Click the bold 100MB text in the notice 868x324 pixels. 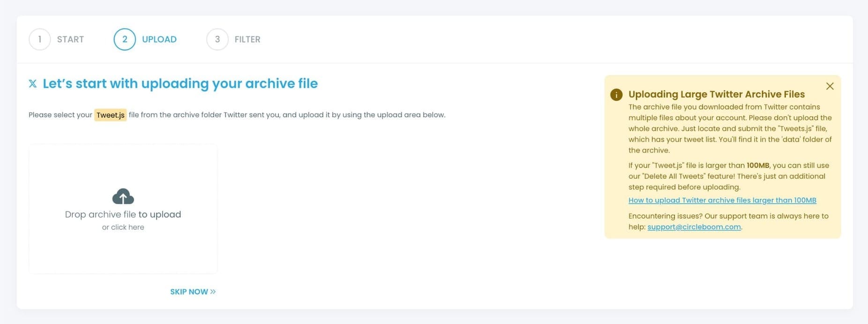coord(758,166)
